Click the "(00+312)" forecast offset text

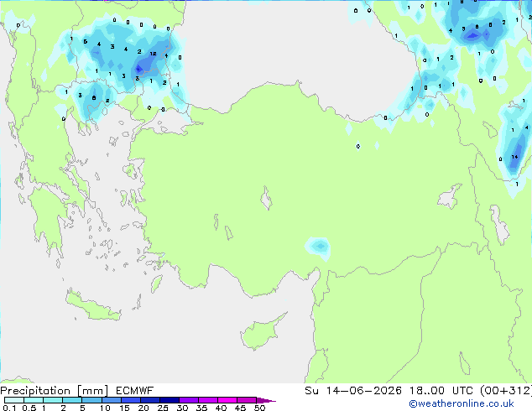(x=506, y=391)
